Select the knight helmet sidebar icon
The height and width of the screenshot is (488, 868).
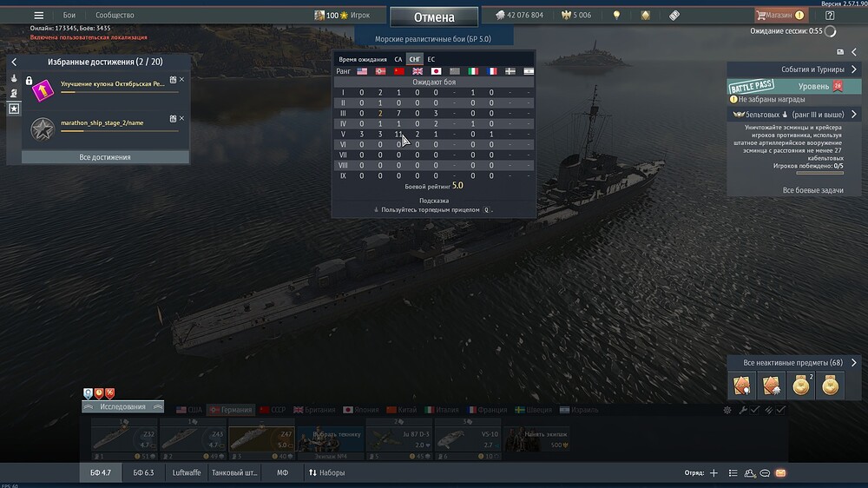coord(14,93)
